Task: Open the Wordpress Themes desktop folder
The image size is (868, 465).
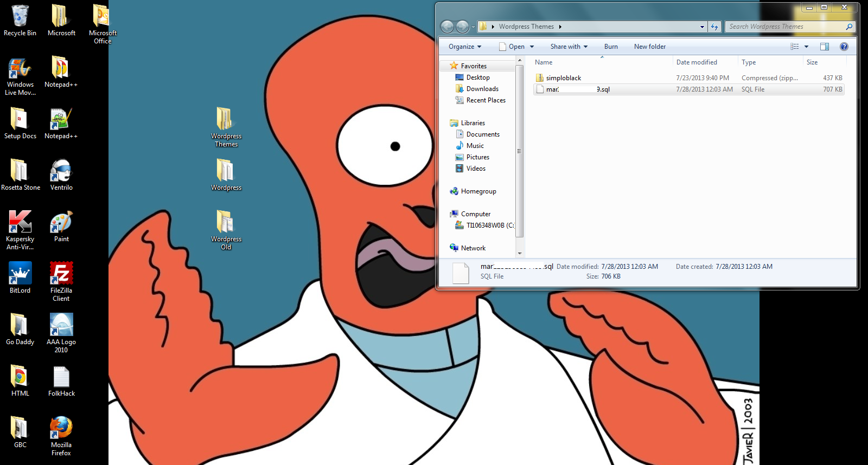Action: 226,127
